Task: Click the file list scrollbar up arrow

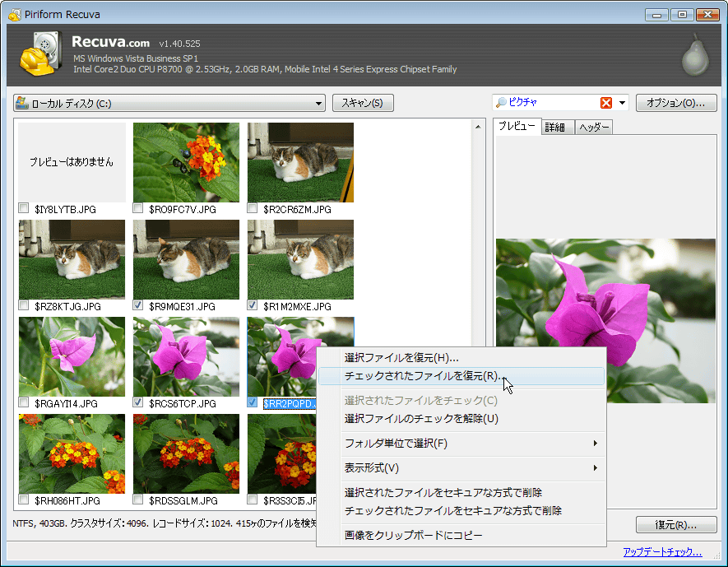Action: [x=478, y=127]
